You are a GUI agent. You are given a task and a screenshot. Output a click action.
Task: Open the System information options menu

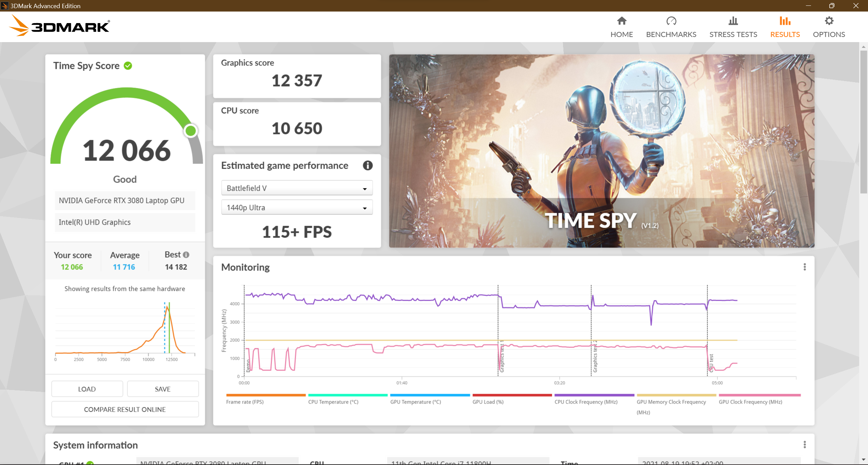click(805, 444)
